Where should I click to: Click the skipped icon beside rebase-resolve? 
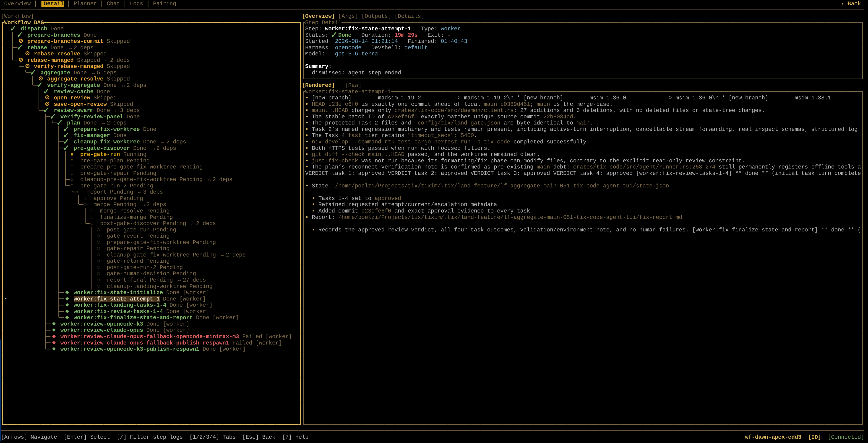(27, 54)
